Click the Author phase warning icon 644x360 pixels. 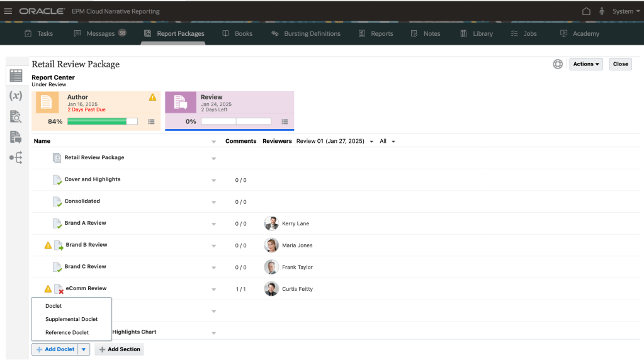(152, 98)
